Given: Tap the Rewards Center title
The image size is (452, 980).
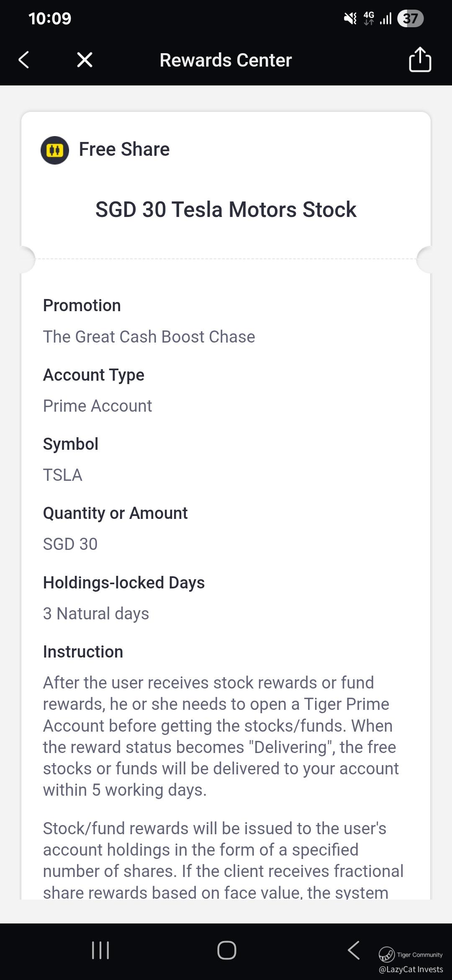Looking at the screenshot, I should (x=226, y=60).
